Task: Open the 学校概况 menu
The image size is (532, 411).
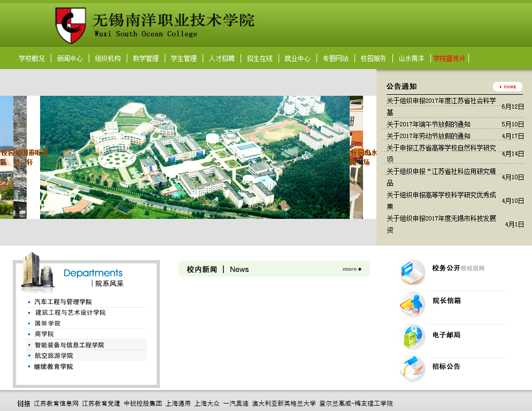Action: click(x=32, y=58)
